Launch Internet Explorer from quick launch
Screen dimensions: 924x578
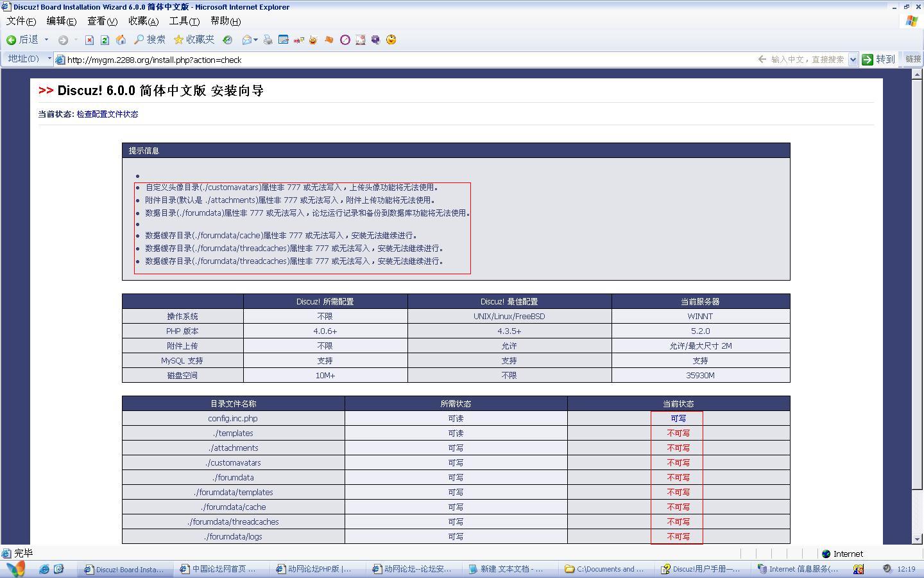[x=44, y=569]
